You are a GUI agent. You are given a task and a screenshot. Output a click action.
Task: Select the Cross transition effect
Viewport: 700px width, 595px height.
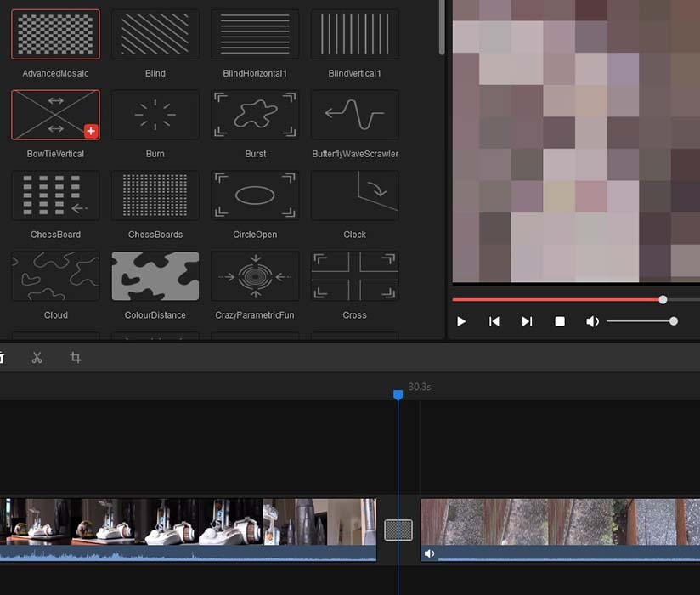[354, 275]
